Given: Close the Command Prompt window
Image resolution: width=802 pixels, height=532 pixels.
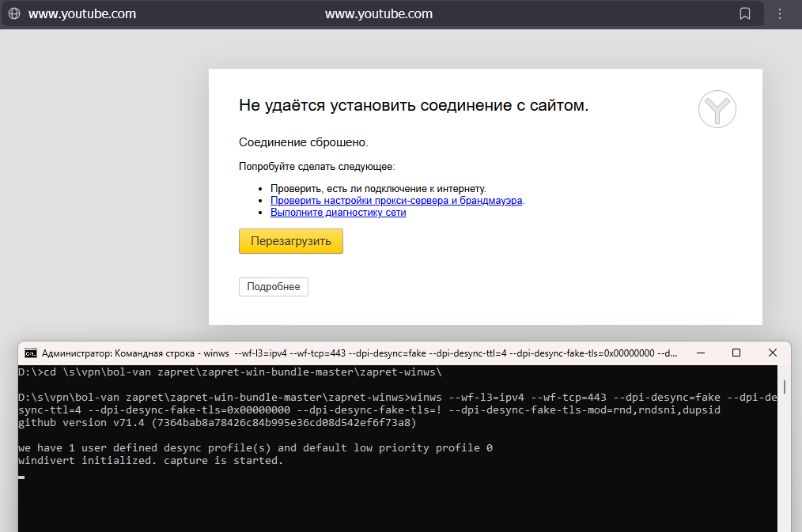Looking at the screenshot, I should (772, 353).
